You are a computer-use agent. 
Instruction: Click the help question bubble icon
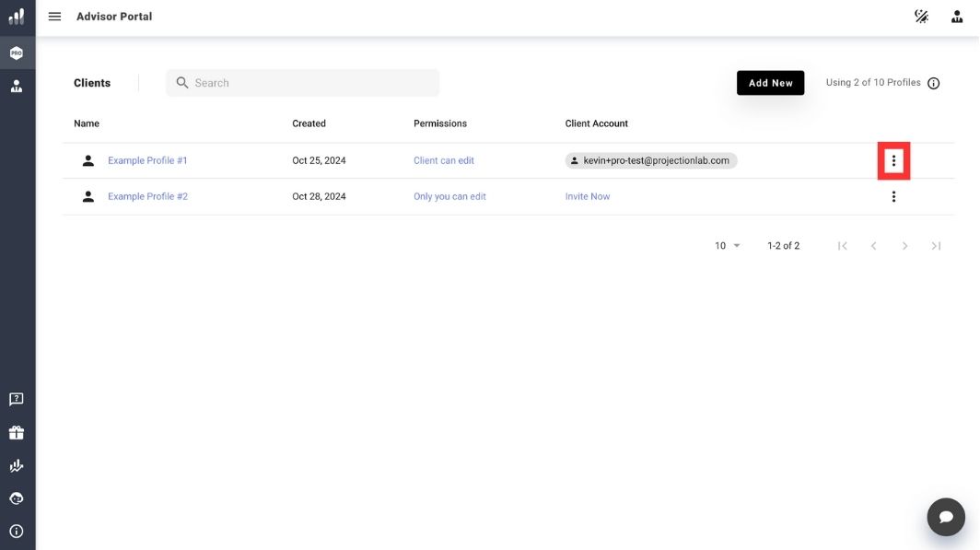pos(17,399)
